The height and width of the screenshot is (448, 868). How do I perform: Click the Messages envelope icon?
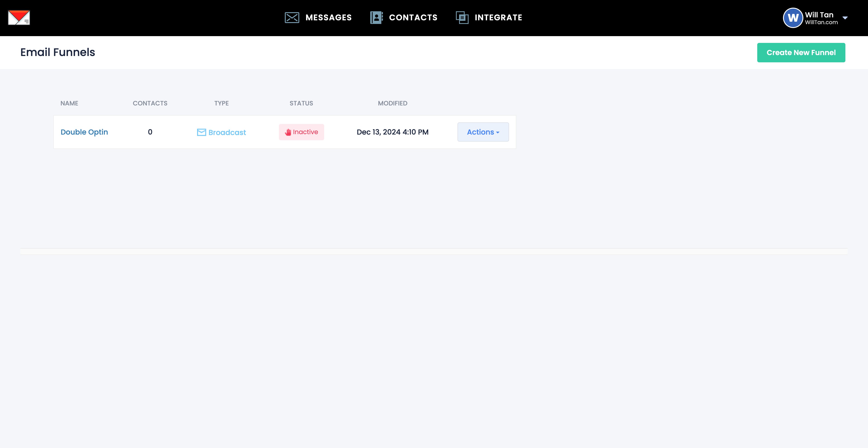[292, 18]
